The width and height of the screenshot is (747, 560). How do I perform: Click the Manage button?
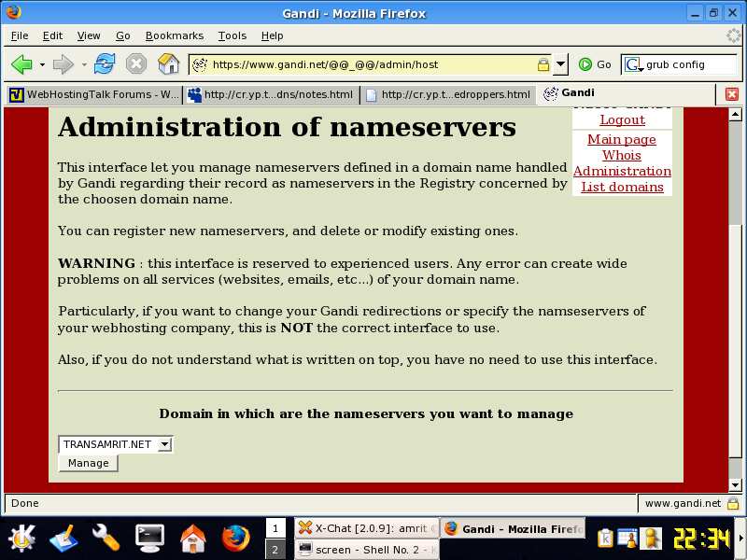point(88,463)
